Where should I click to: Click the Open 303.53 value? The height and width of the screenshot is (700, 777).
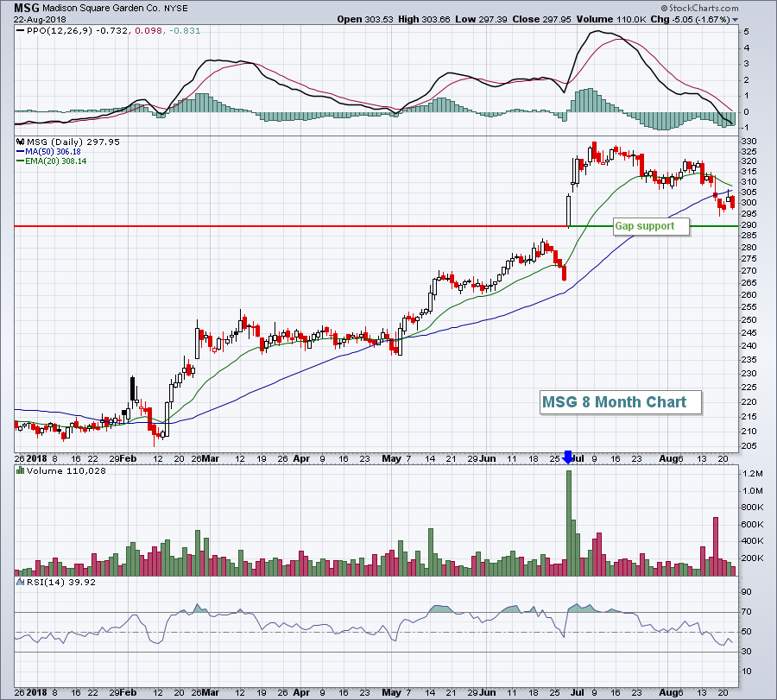[365, 19]
